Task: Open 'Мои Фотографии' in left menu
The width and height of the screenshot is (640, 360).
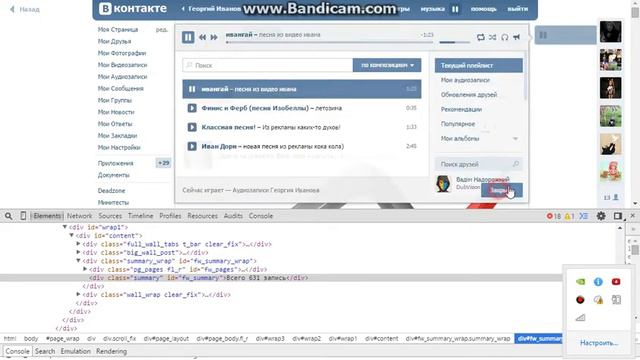Action: [122, 53]
